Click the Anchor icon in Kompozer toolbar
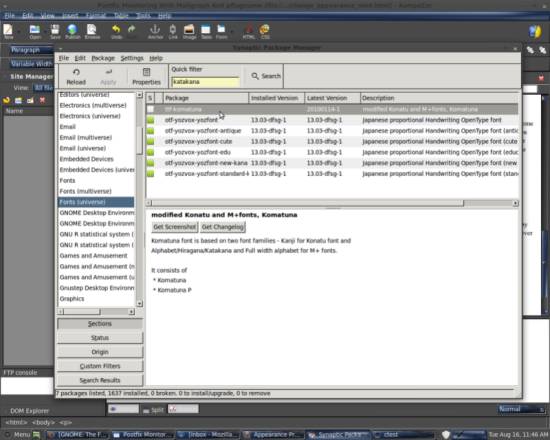 (155, 31)
